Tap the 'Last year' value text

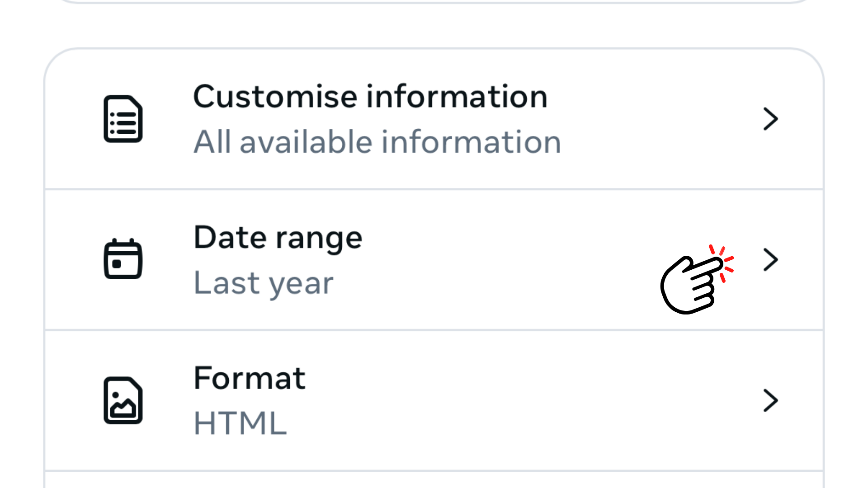pos(263,283)
